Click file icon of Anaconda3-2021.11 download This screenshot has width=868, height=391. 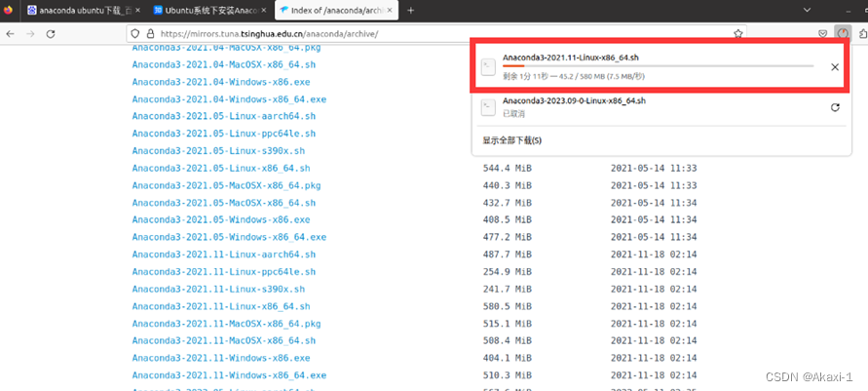(x=488, y=67)
